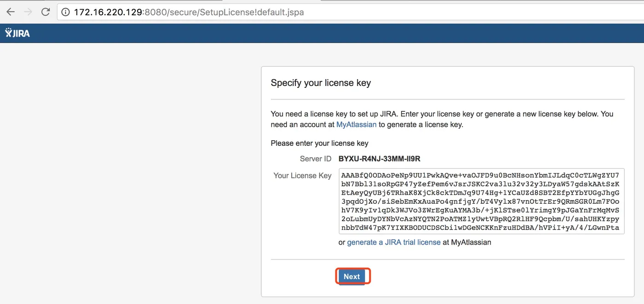Click the IP address in the URL
This screenshot has height=304, width=644.
[108, 12]
